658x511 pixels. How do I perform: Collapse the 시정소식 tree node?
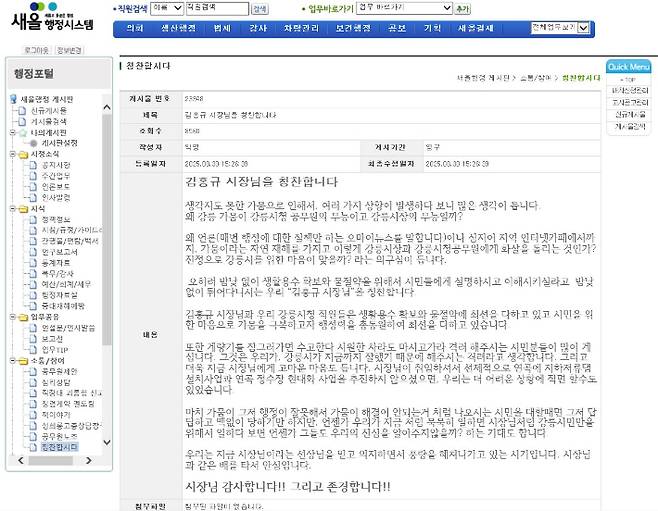(13, 154)
